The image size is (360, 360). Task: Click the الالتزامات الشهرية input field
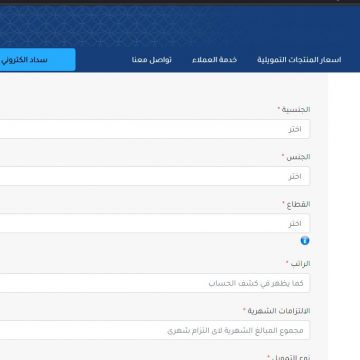tap(155, 330)
